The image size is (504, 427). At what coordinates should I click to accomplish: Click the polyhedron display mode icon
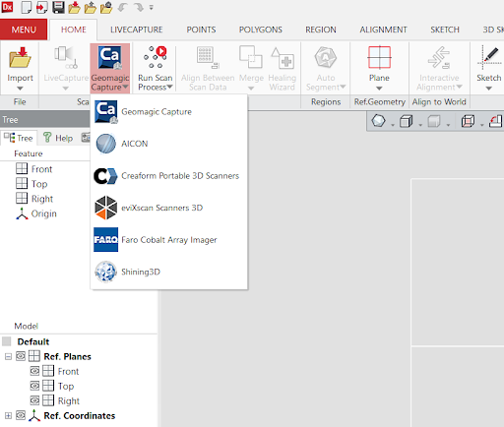pyautogui.click(x=378, y=121)
